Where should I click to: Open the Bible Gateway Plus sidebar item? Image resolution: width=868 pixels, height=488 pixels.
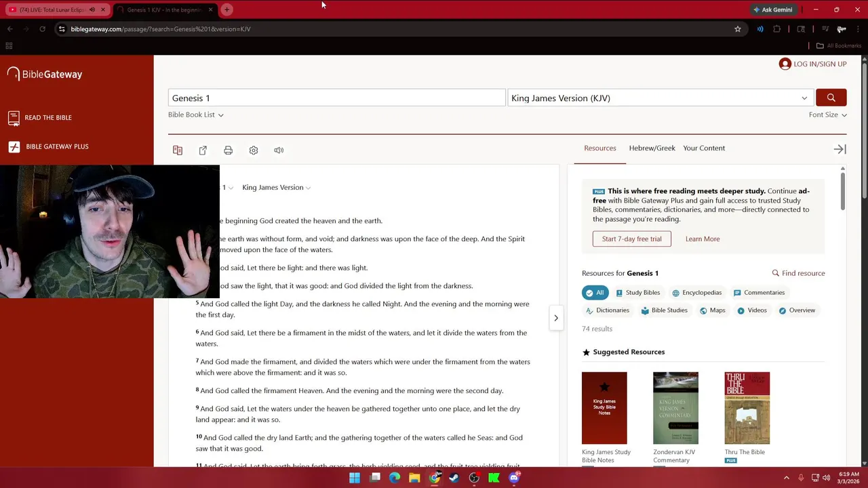48,146
